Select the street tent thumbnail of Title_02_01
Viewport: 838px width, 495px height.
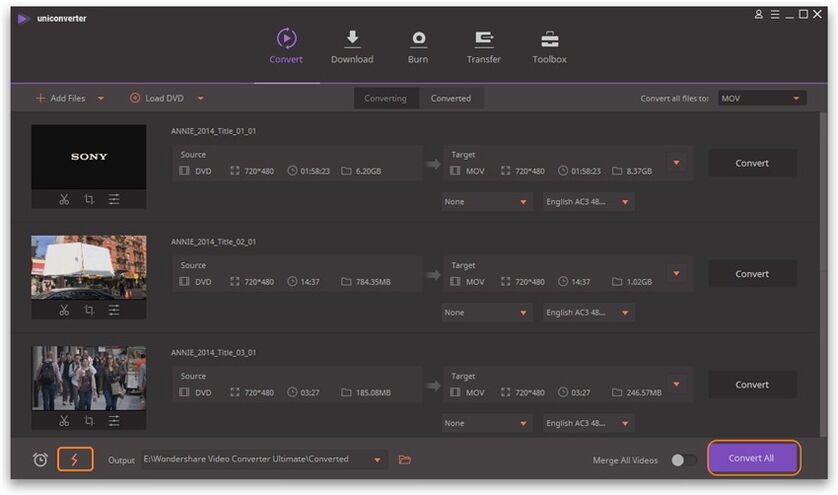pos(89,267)
